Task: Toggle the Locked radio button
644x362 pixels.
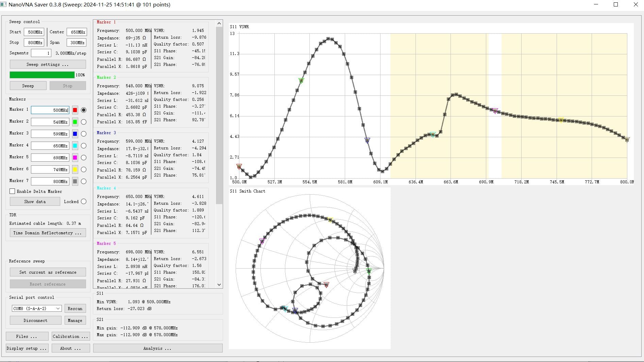Action: (84, 201)
